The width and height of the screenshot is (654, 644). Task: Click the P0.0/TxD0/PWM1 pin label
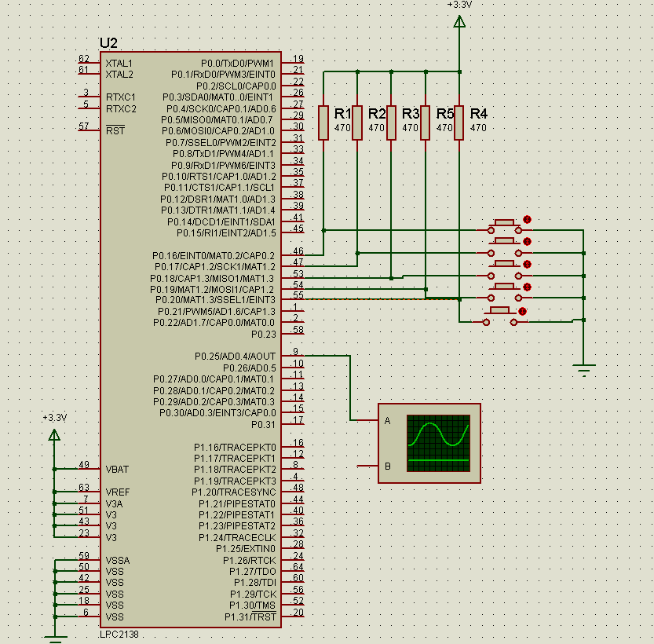[237, 64]
